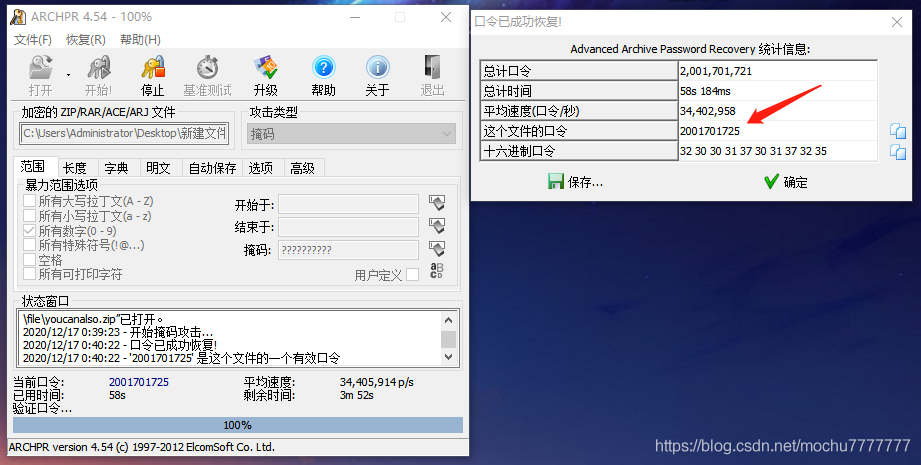Toggle 所有特殊符号(!@...) checkbox
Screen dimensions: 921x465
(x=29, y=245)
